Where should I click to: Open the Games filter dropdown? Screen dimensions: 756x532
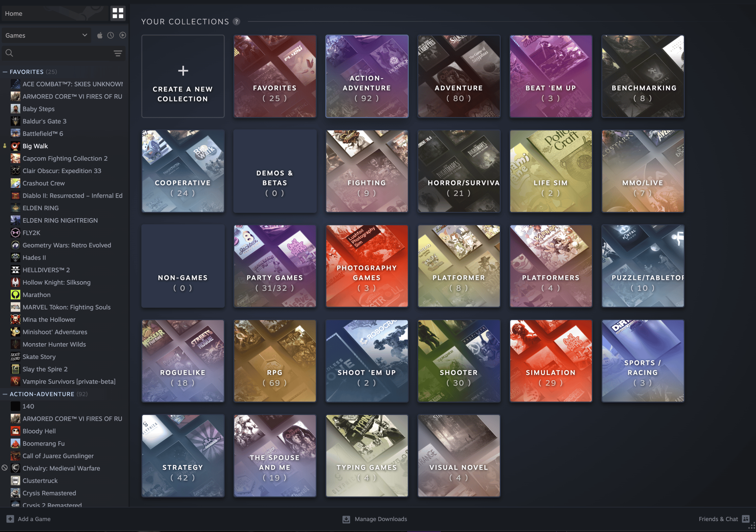click(x=46, y=35)
